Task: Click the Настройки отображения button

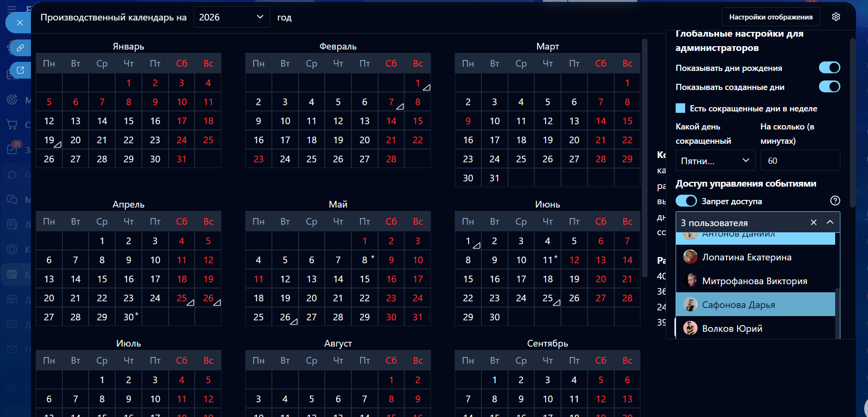Action: click(771, 17)
